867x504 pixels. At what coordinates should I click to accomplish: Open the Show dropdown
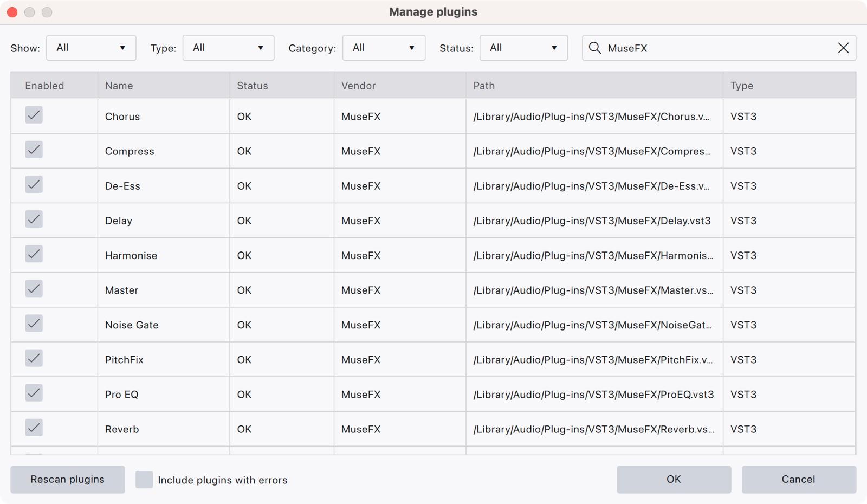click(91, 48)
